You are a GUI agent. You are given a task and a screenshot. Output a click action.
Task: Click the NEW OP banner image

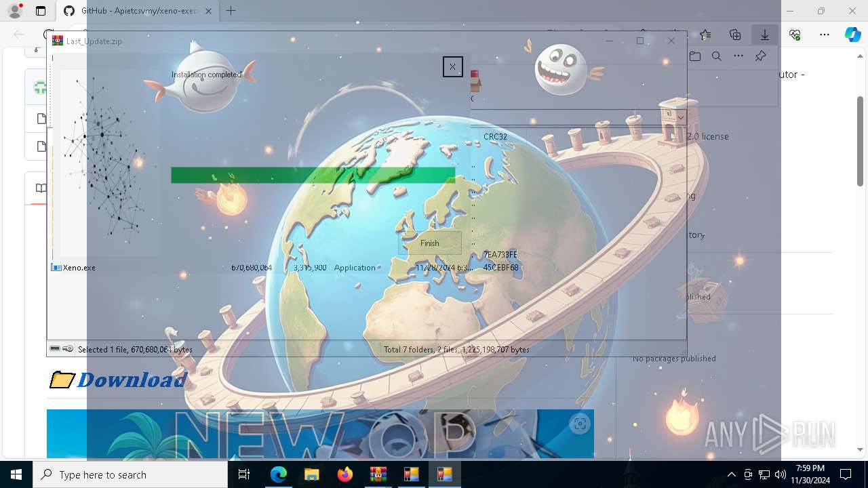tap(320, 434)
